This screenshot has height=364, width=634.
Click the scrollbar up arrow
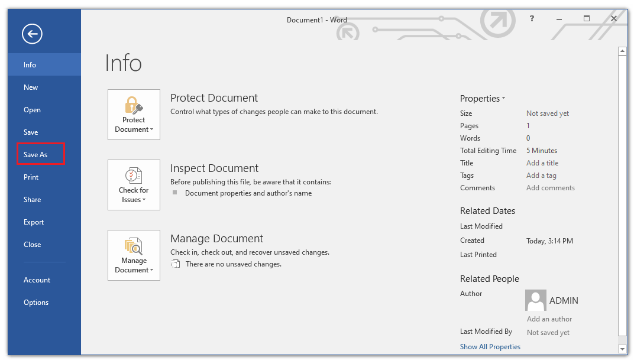click(x=622, y=51)
